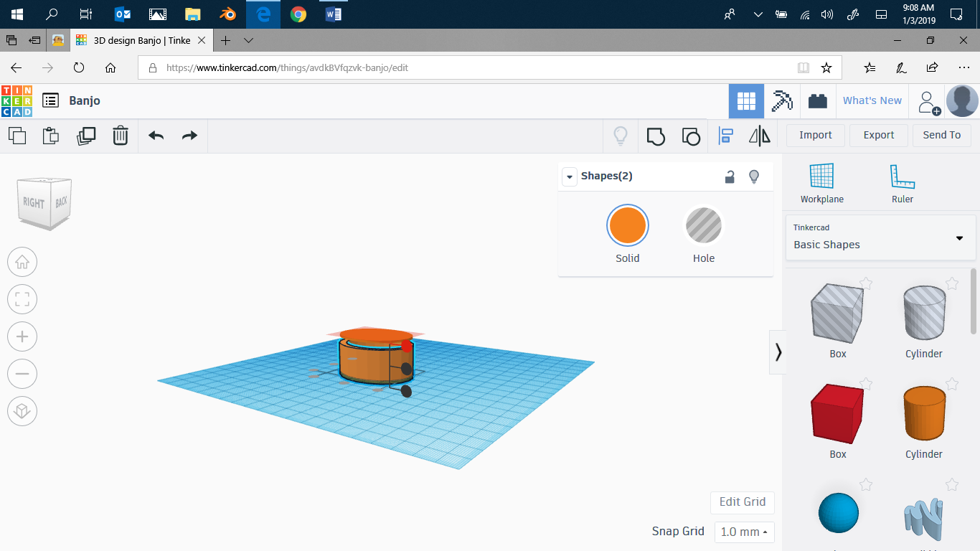980x551 pixels.
Task: Pick the blue Sphere shape
Action: coord(838,513)
